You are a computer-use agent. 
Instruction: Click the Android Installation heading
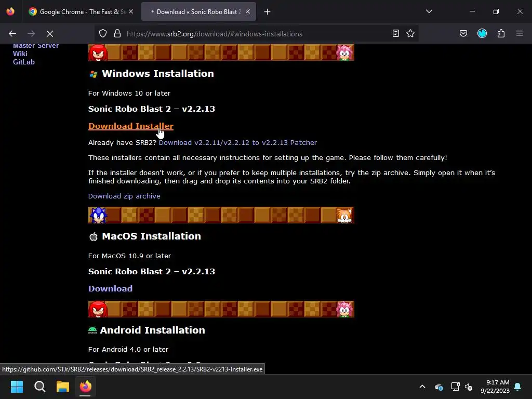click(152, 330)
